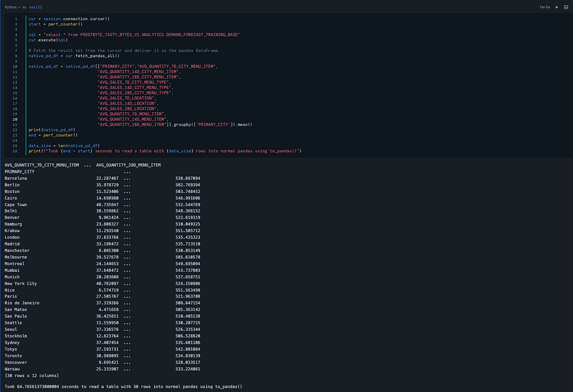The height and width of the screenshot is (392, 573).
Task: Click the print(native_pd_df) line
Action: [52, 130]
